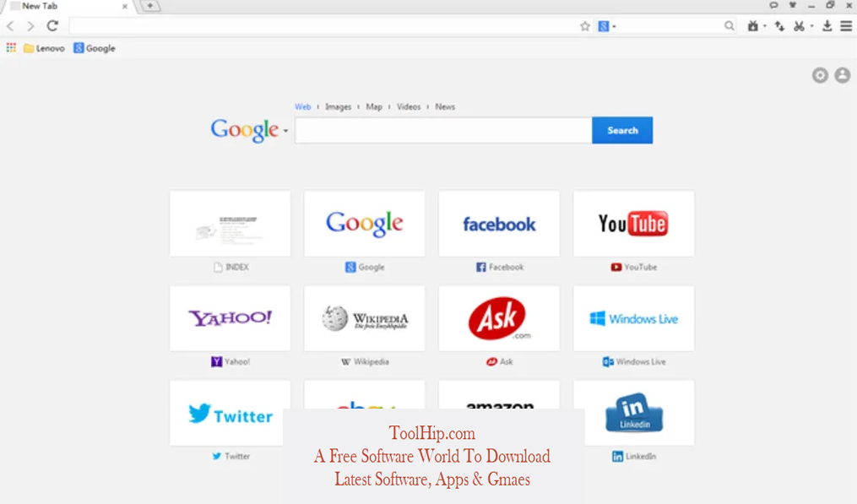Select the Images search category
The image size is (857, 504).
[x=339, y=106]
